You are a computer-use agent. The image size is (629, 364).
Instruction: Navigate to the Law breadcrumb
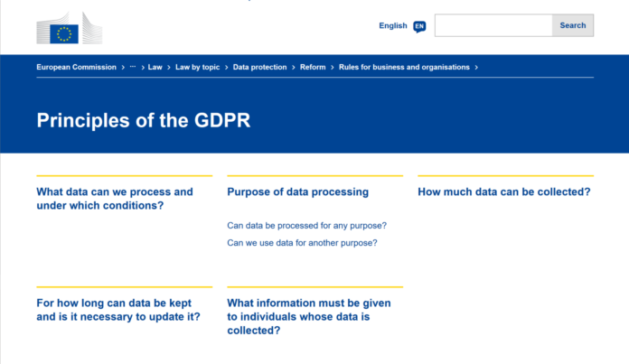[155, 67]
